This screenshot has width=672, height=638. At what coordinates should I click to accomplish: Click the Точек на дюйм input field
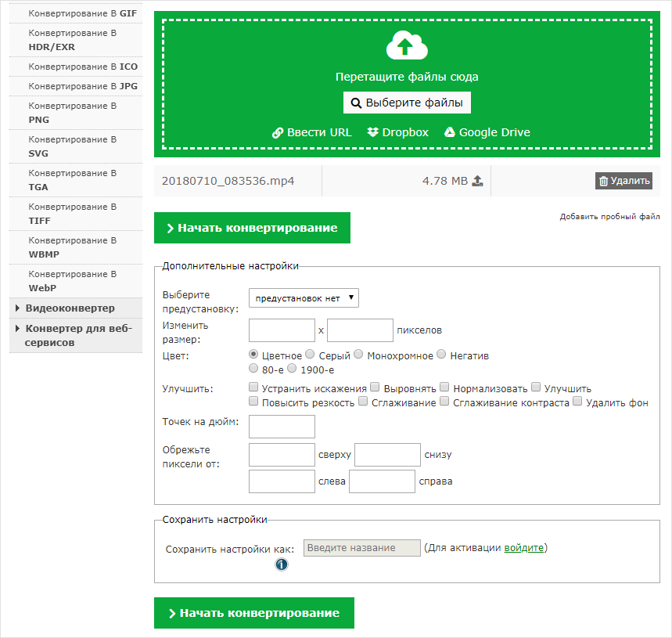tap(282, 427)
